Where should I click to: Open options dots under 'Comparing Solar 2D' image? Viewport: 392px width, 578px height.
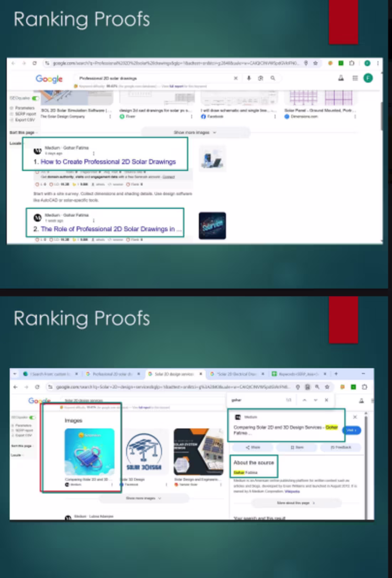112,485
